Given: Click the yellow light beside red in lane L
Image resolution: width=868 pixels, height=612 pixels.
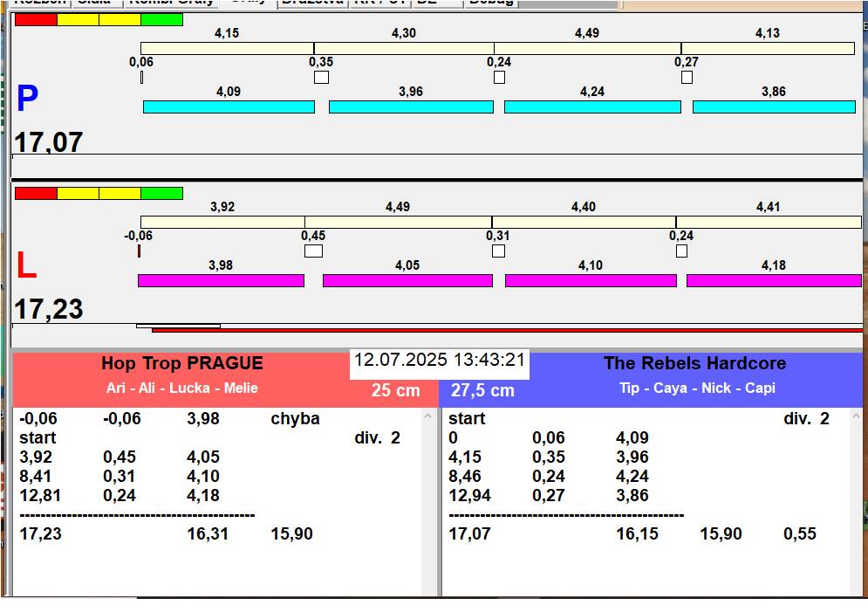Looking at the screenshot, I should (x=78, y=193).
